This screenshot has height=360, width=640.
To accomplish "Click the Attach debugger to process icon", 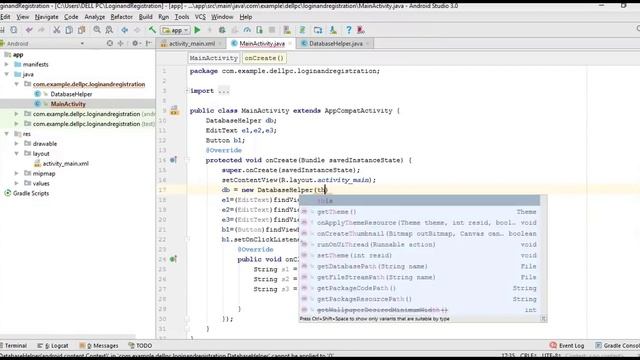I will (259, 30).
